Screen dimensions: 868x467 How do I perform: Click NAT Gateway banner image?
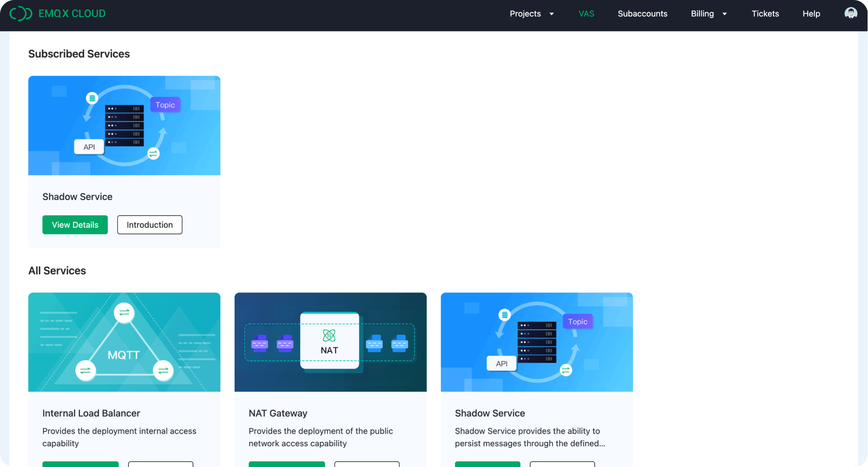click(x=331, y=342)
